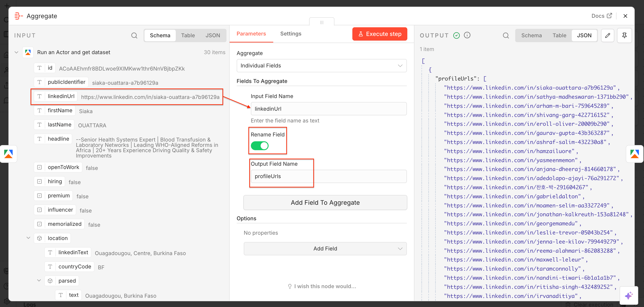Open the Add Field options dropdown
644x307 pixels.
pyautogui.click(x=325, y=248)
